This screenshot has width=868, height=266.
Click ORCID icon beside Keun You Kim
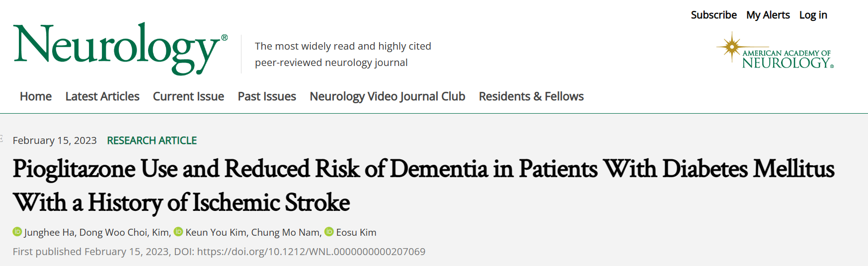(178, 232)
